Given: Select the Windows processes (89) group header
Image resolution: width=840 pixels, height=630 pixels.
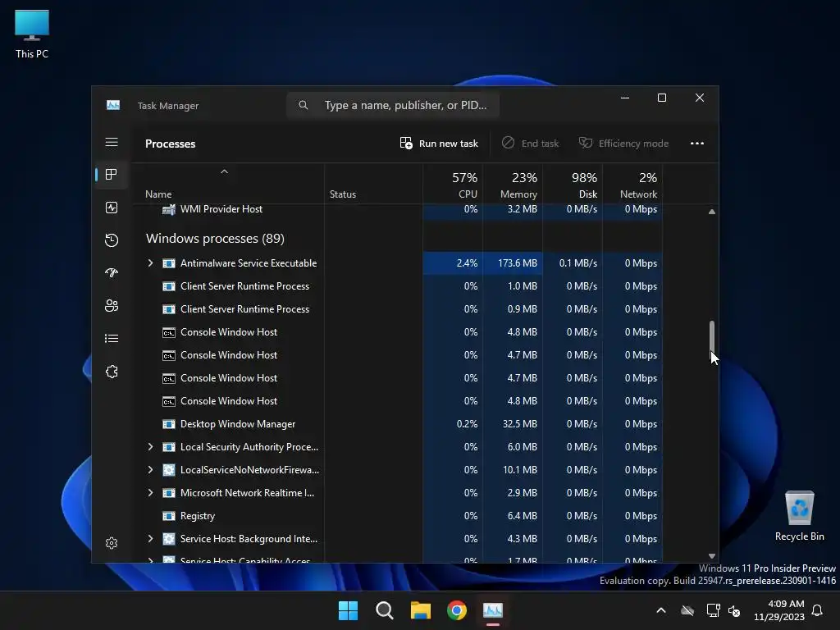Looking at the screenshot, I should (x=215, y=239).
